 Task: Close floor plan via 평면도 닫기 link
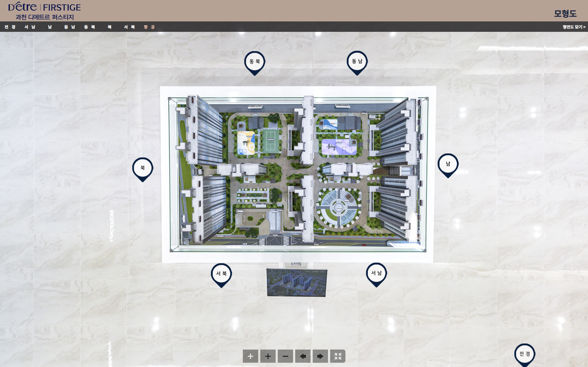coord(574,27)
